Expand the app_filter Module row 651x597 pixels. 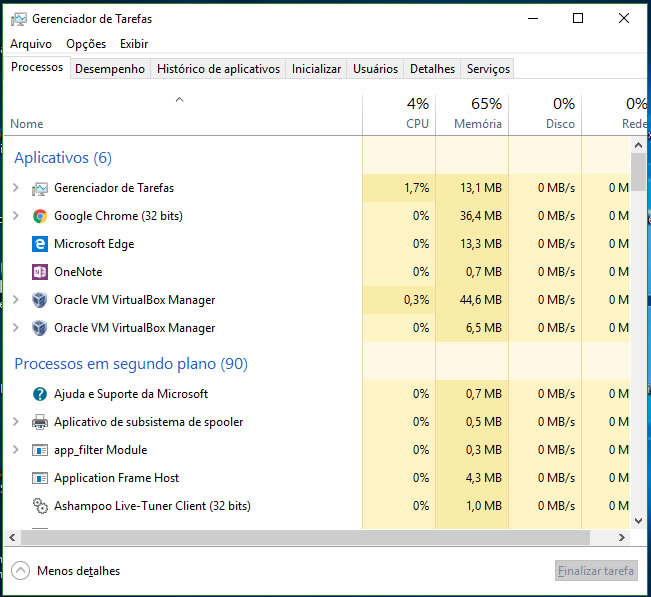[x=16, y=450]
